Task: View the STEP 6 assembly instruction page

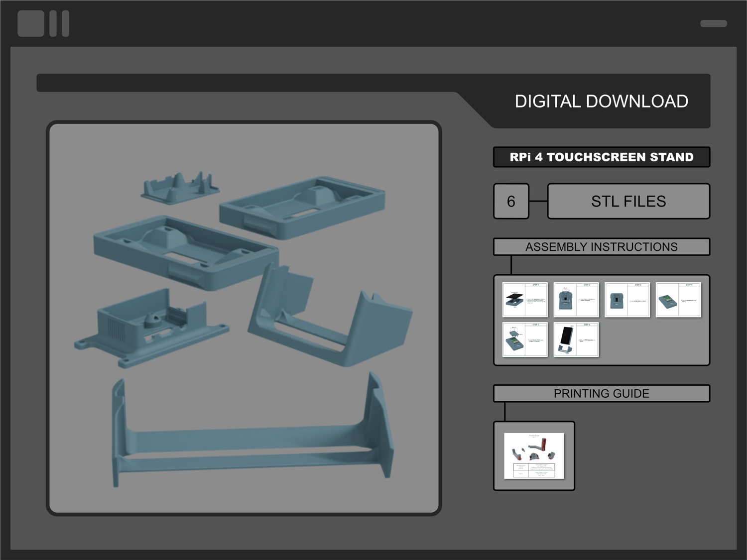Action: tap(576, 339)
